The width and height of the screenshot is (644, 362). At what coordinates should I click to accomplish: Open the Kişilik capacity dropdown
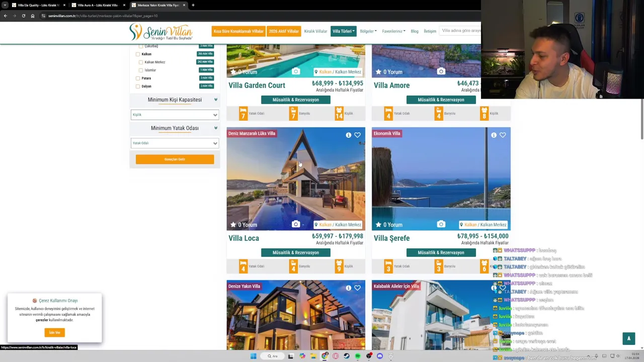[x=175, y=115]
